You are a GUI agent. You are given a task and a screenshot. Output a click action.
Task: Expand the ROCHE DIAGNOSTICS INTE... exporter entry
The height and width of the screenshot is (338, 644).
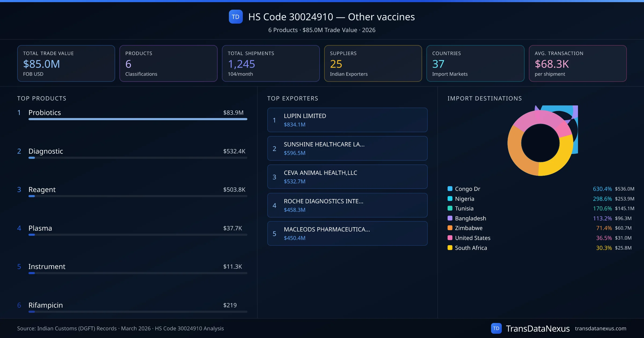tap(347, 205)
